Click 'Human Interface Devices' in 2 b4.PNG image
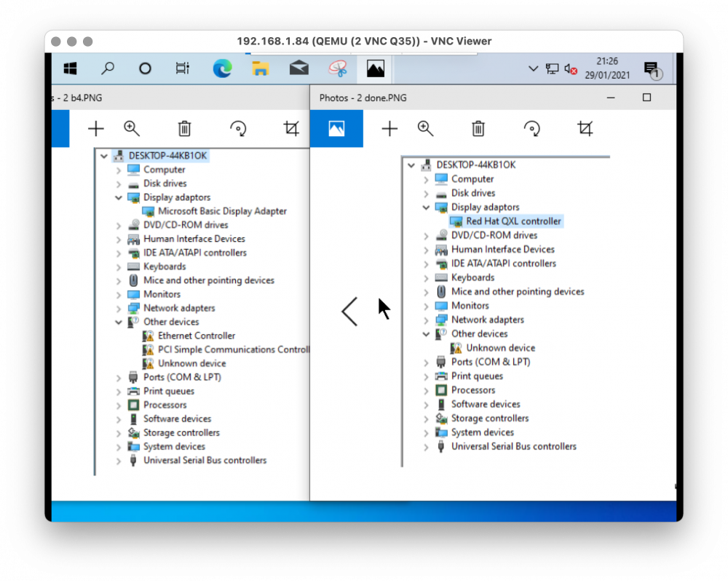728x581 pixels. pos(194,239)
